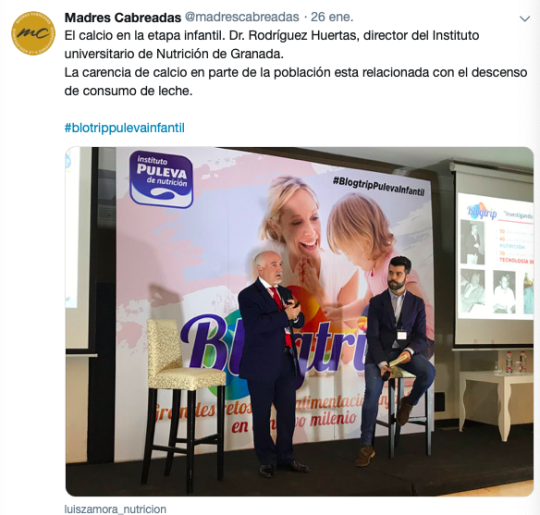Click the Madres Cabreadas display name
540x515 pixels.
(123, 17)
